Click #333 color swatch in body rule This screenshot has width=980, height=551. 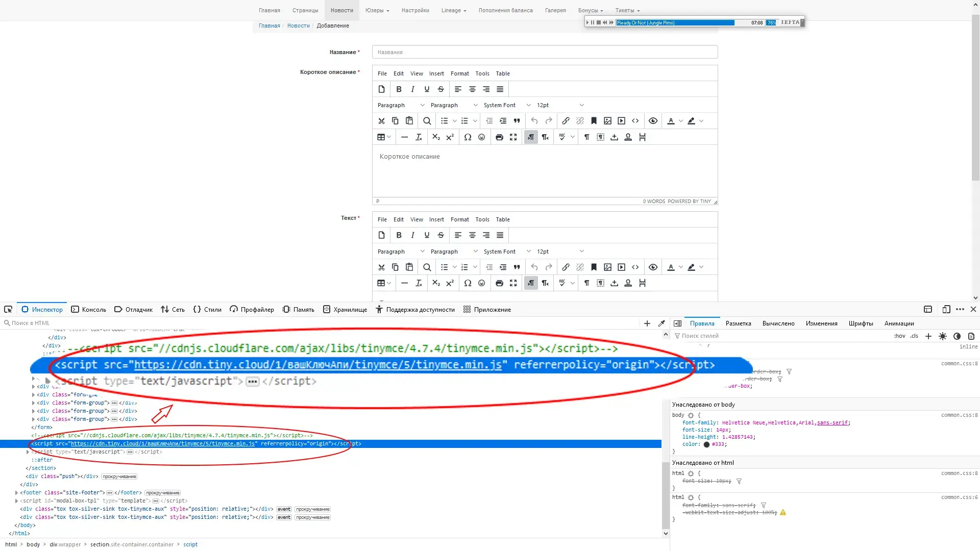tap(706, 444)
